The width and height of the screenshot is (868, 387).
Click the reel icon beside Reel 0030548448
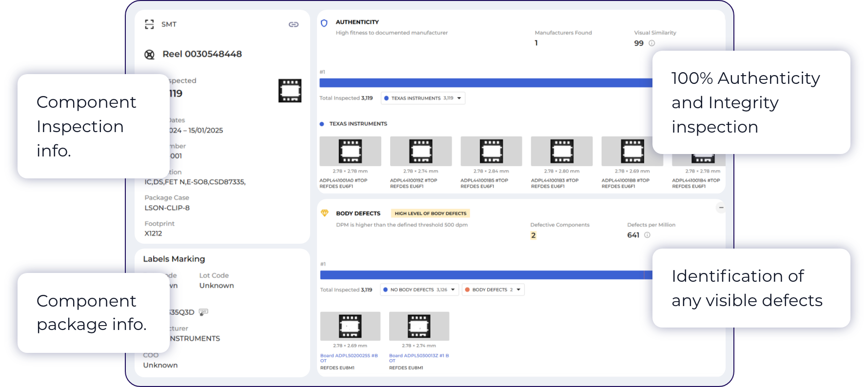click(150, 55)
